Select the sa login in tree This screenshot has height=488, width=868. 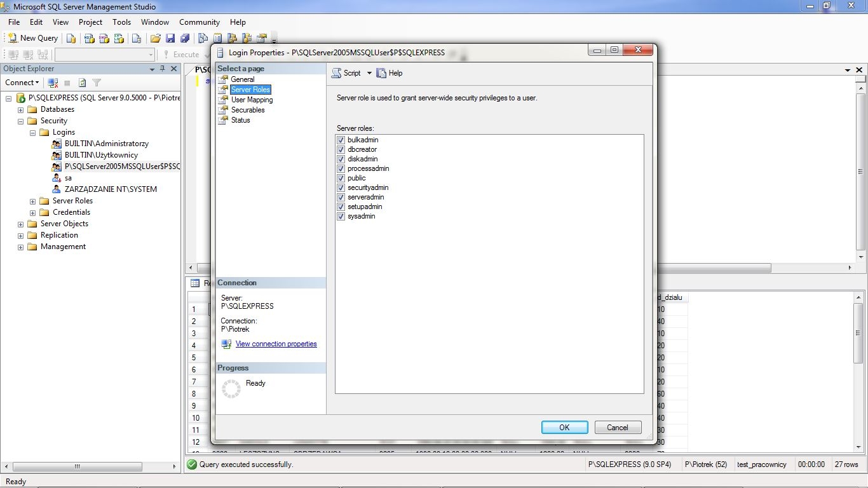point(68,178)
